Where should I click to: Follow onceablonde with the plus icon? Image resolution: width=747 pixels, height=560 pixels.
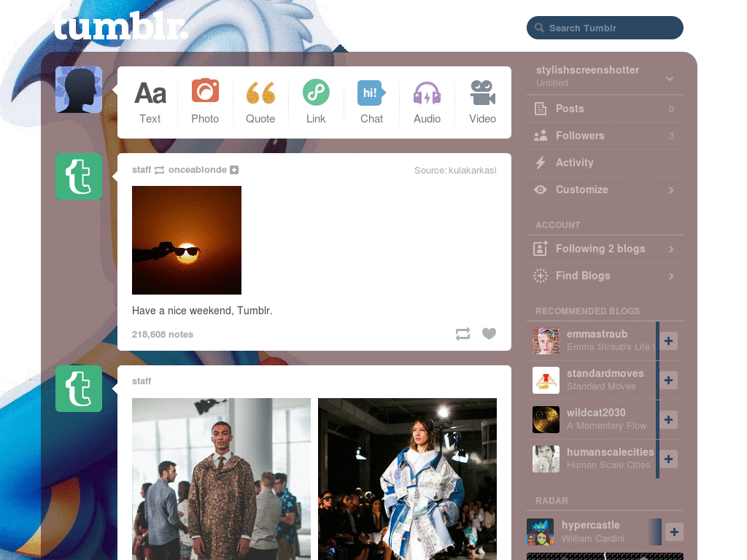coord(234,170)
